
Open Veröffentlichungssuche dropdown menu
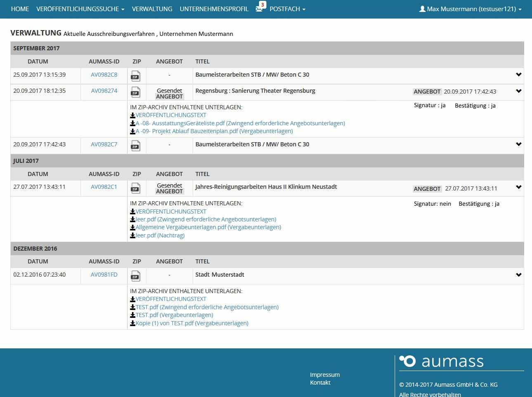pos(80,9)
